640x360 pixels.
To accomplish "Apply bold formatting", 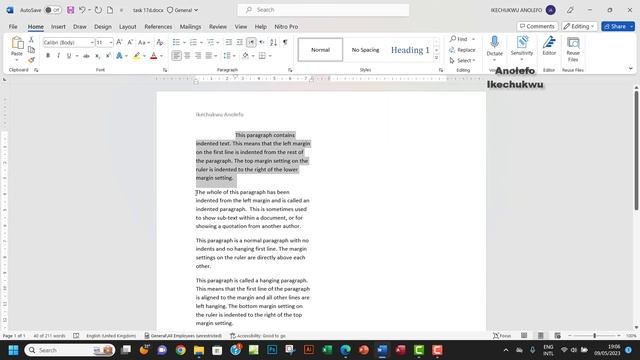I will (x=48, y=56).
